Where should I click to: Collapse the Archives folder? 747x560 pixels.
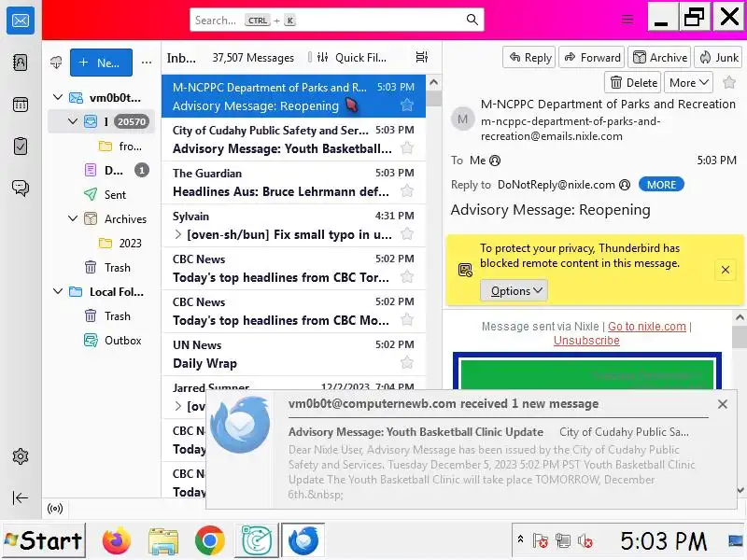click(73, 218)
